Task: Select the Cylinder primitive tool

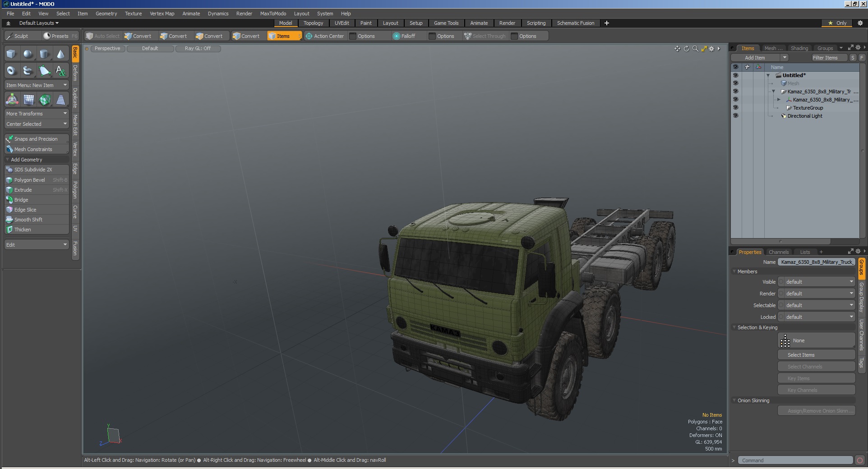Action: pos(44,54)
